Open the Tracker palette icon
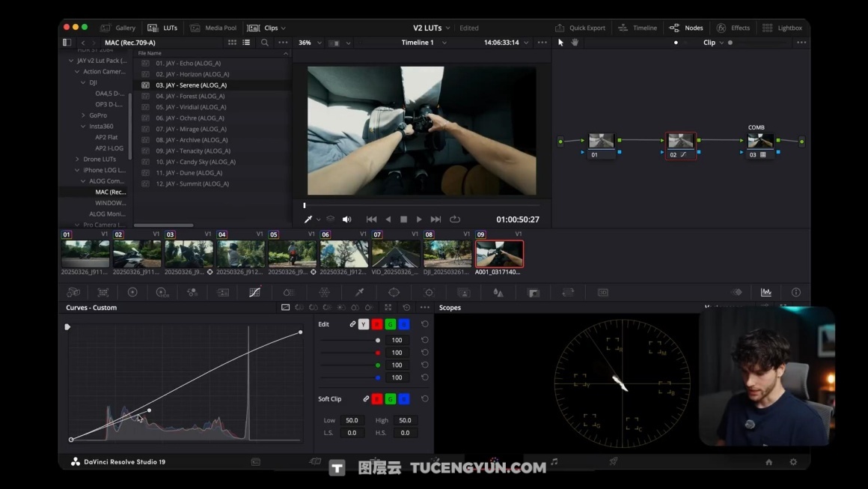868x489 pixels. [x=429, y=292]
